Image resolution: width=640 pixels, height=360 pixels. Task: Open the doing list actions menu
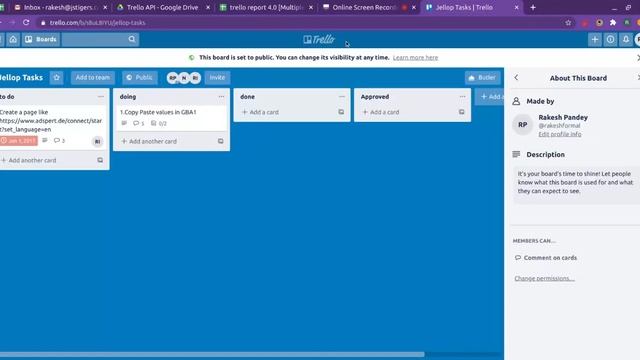point(221,97)
